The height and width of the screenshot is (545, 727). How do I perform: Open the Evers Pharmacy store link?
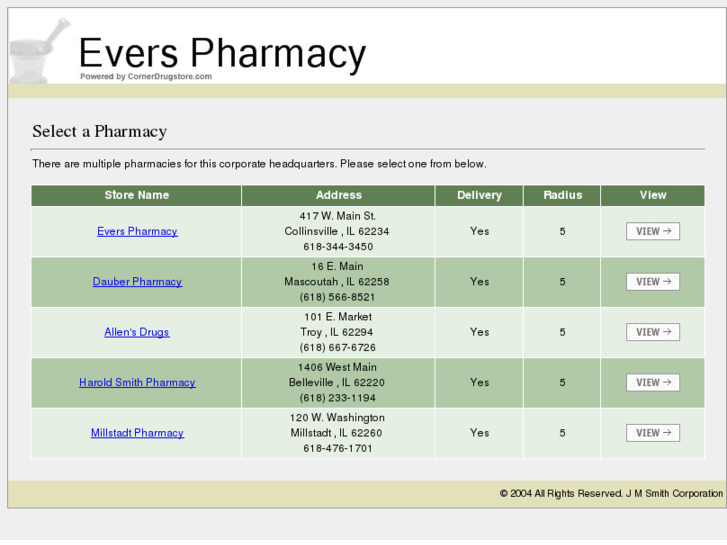click(x=137, y=231)
